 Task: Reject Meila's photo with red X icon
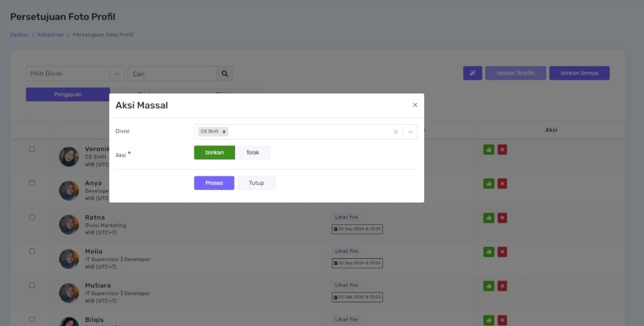(502, 252)
